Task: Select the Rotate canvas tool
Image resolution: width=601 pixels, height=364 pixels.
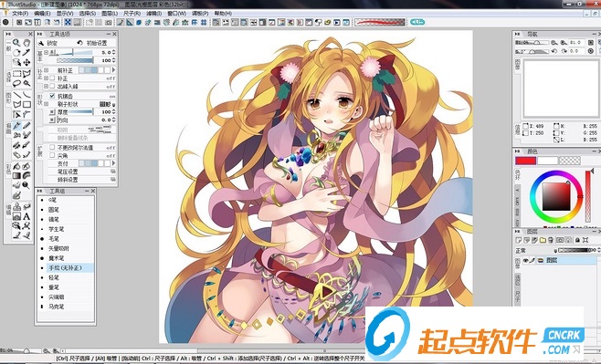Action: (x=16, y=52)
